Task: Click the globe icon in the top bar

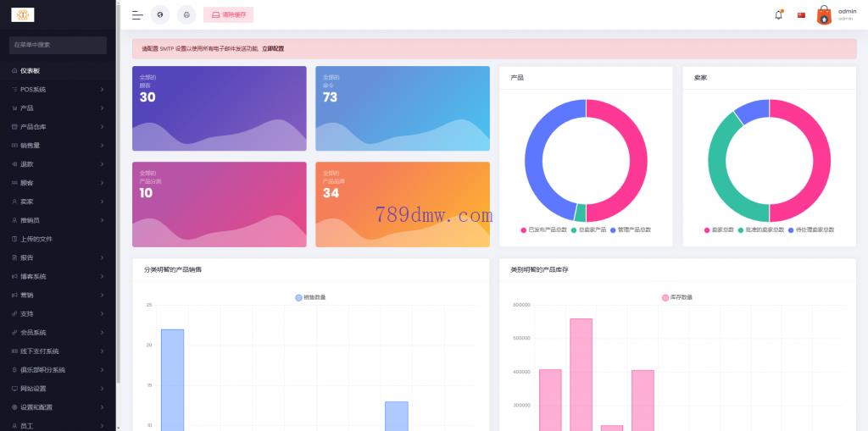Action: pyautogui.click(x=160, y=15)
